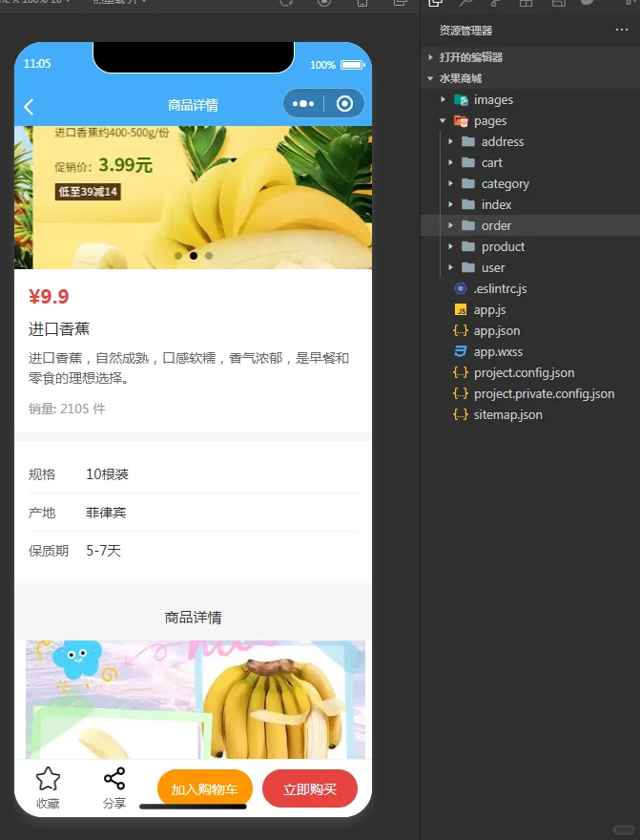Expand the product folder arrow
The width and height of the screenshot is (640, 840).
click(450, 246)
